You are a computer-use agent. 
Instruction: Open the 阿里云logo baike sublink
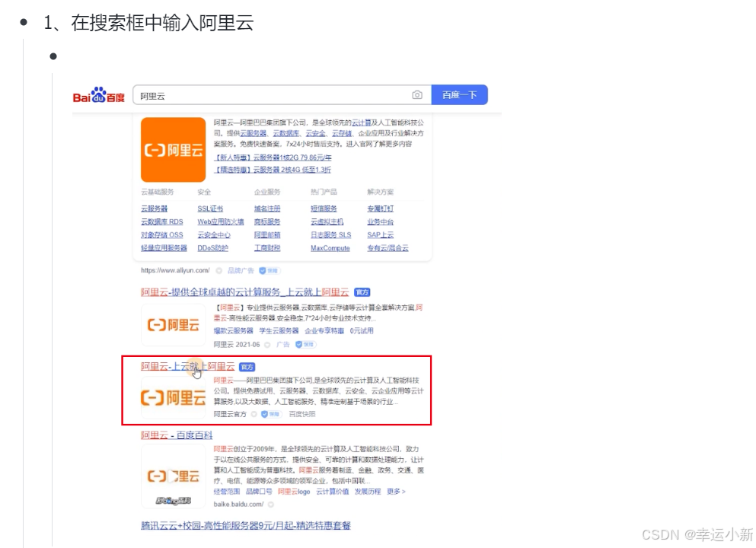294,491
